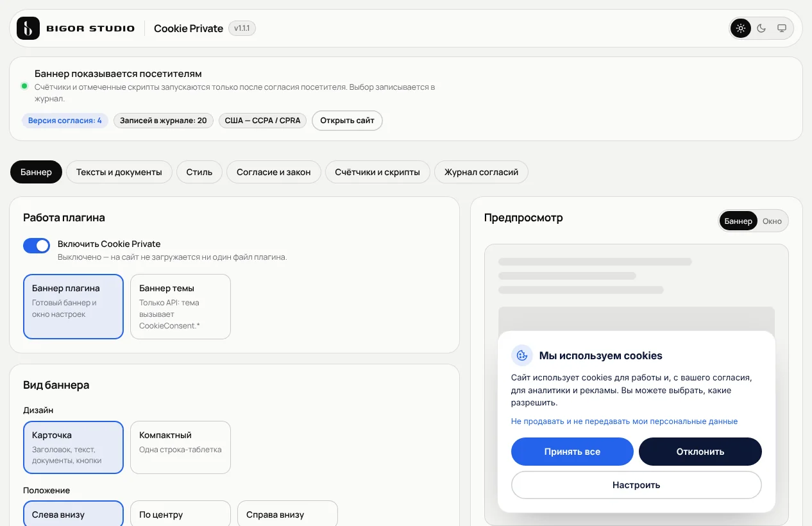Click the Bigor Studio logo icon
This screenshot has width=812, height=526.
28,28
